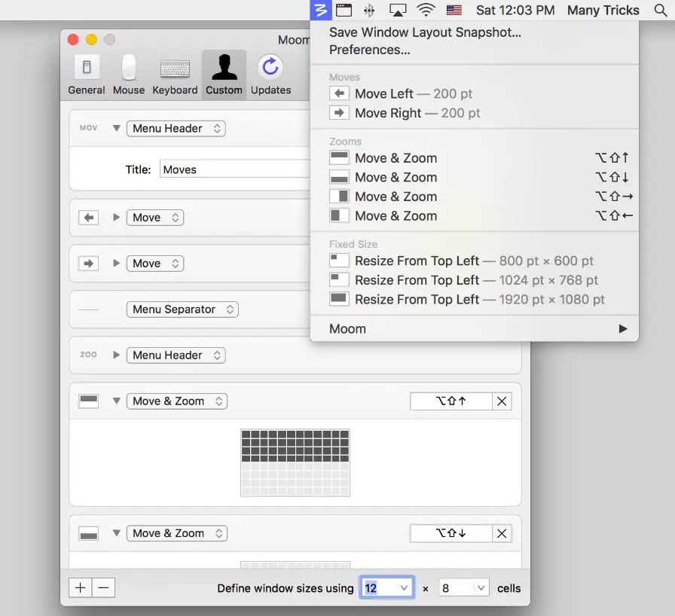Open the Updates pane
This screenshot has width=675, height=616.
[270, 74]
